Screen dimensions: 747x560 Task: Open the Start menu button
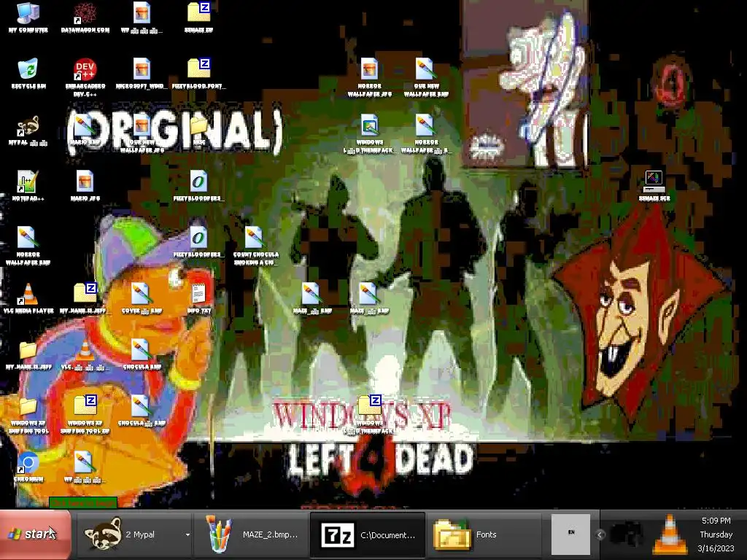coord(35,534)
